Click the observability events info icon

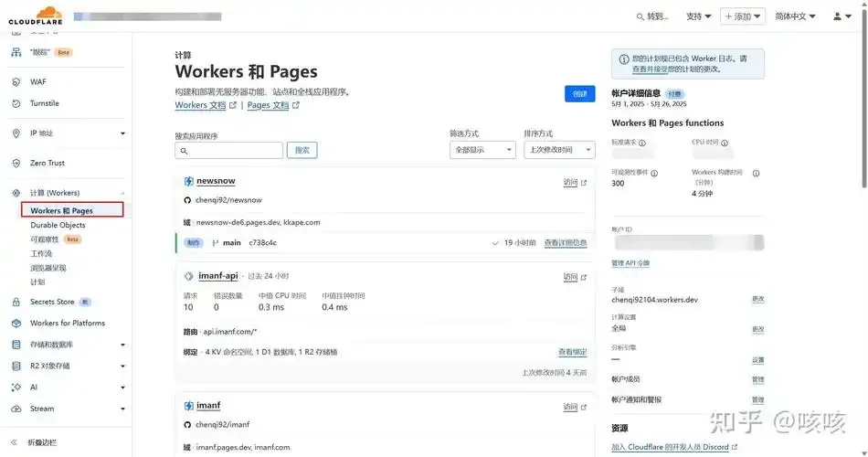coord(654,174)
